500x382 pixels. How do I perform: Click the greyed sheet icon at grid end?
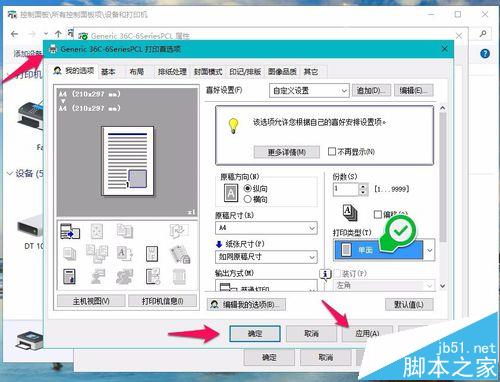pyautogui.click(x=180, y=277)
